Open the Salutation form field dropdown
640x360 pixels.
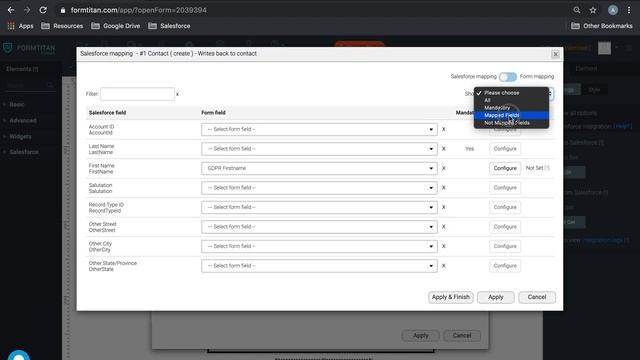(x=319, y=188)
